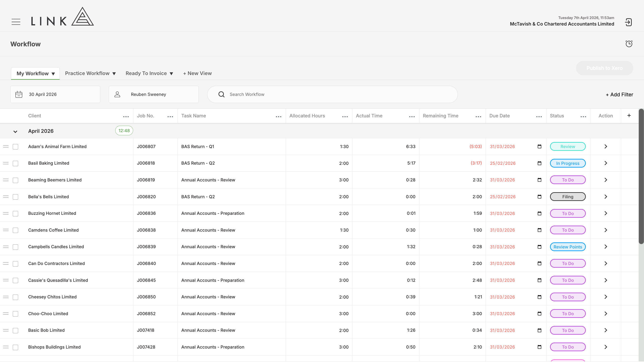This screenshot has height=362, width=644.
Task: Click the 12:48 total hours badge
Action: 124,131
